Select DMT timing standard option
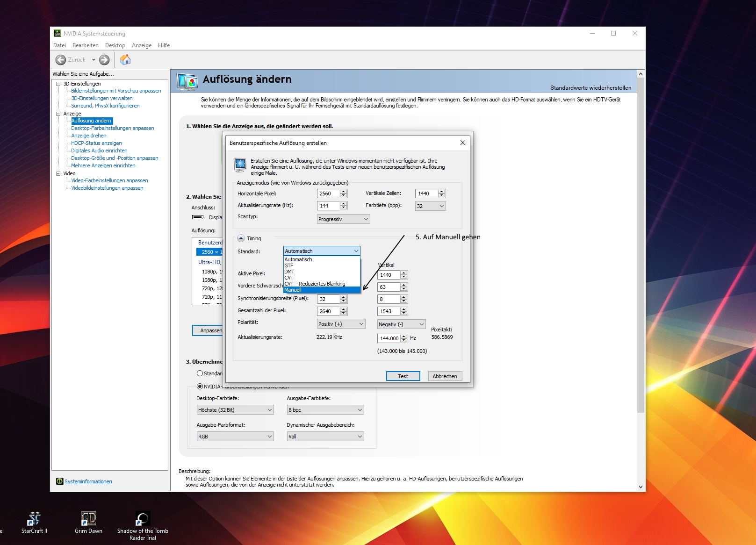This screenshot has width=756, height=545. click(x=322, y=272)
